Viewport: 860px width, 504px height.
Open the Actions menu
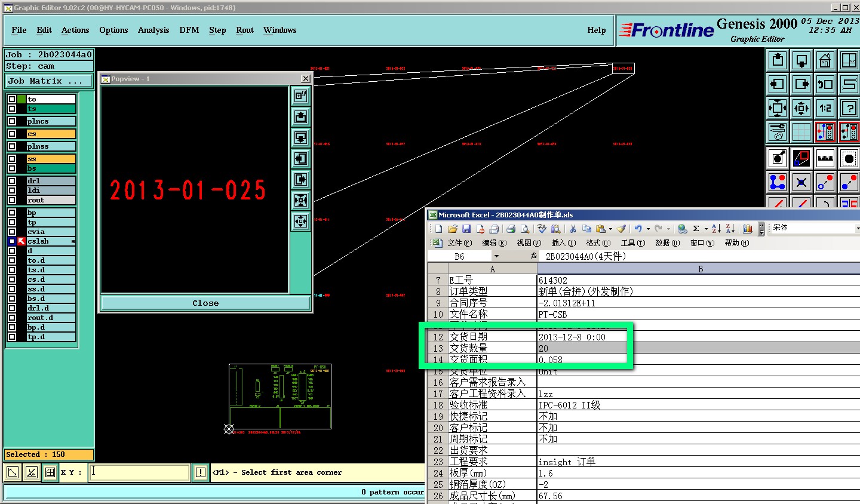click(x=75, y=30)
